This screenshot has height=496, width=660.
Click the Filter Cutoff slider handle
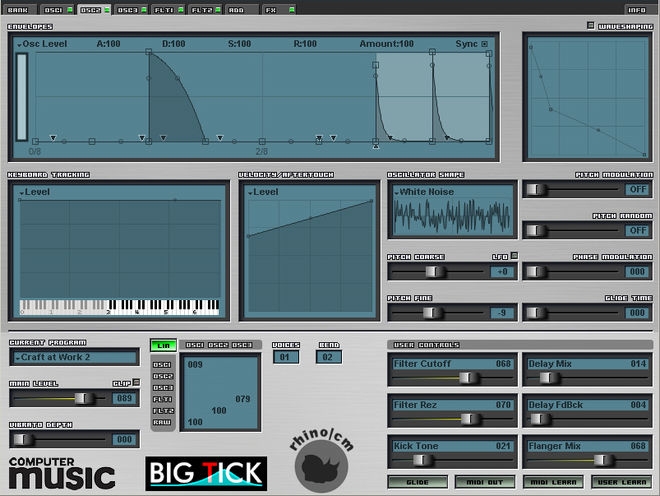[x=463, y=378]
